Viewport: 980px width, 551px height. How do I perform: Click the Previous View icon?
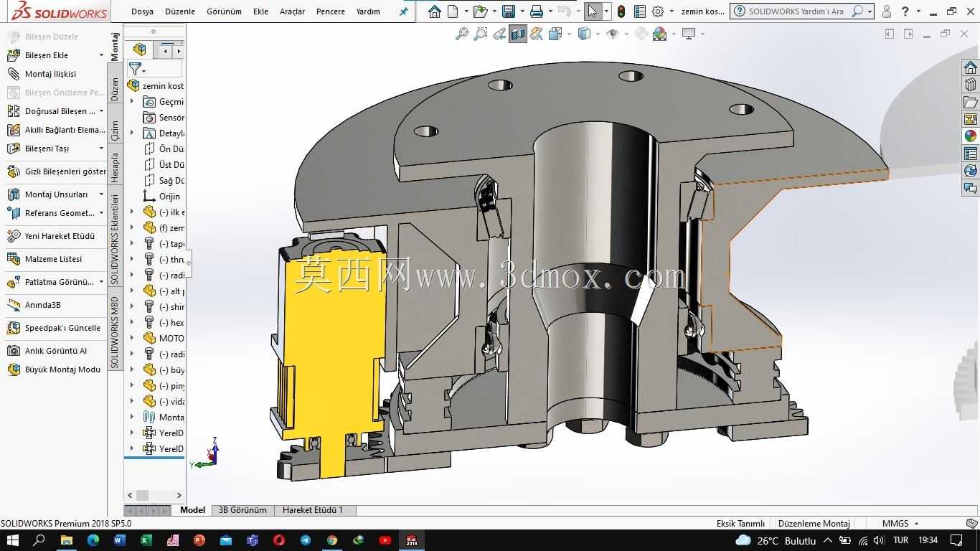[x=499, y=34]
